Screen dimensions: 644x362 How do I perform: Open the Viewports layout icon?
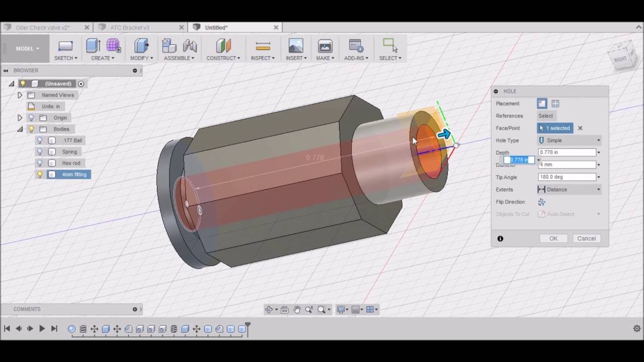370,310
